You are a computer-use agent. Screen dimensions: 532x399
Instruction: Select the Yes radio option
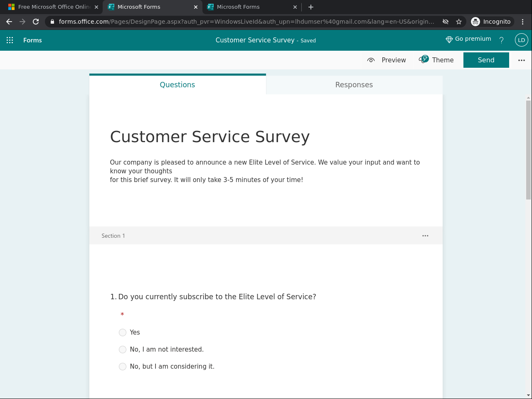[x=123, y=332]
